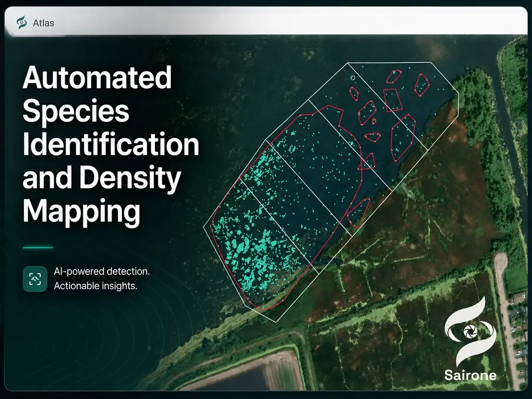Click the AI detection scan icon

(x=35, y=279)
